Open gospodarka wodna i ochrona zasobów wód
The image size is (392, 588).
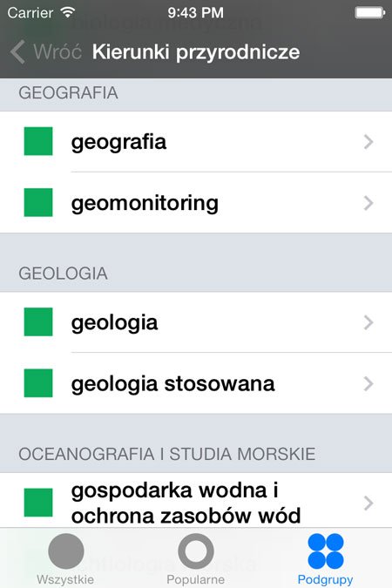196,501
